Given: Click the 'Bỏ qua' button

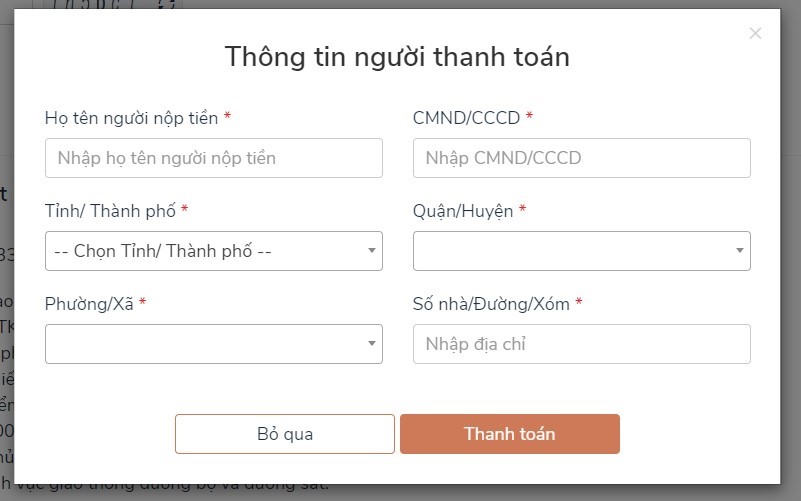Looking at the screenshot, I should pos(285,434).
